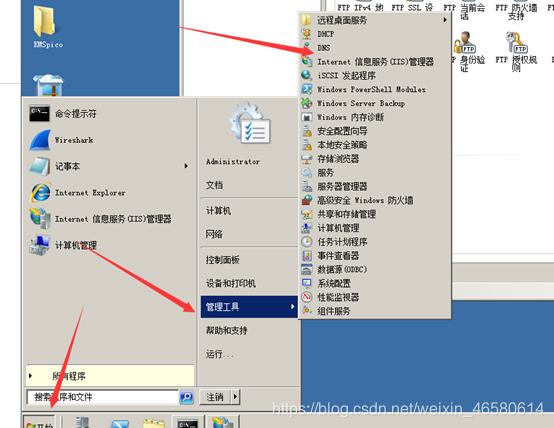Click the Windows Server Backup icon

tap(306, 103)
